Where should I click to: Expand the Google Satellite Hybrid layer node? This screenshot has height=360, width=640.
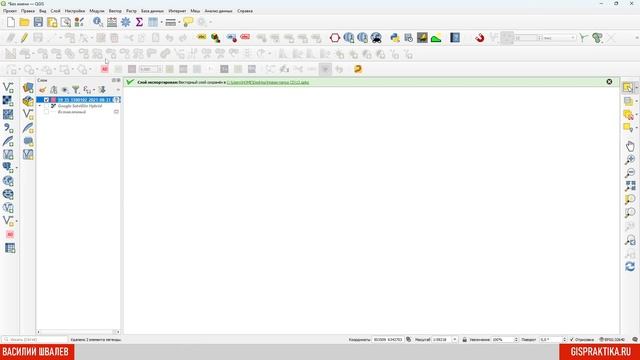pyautogui.click(x=40, y=106)
